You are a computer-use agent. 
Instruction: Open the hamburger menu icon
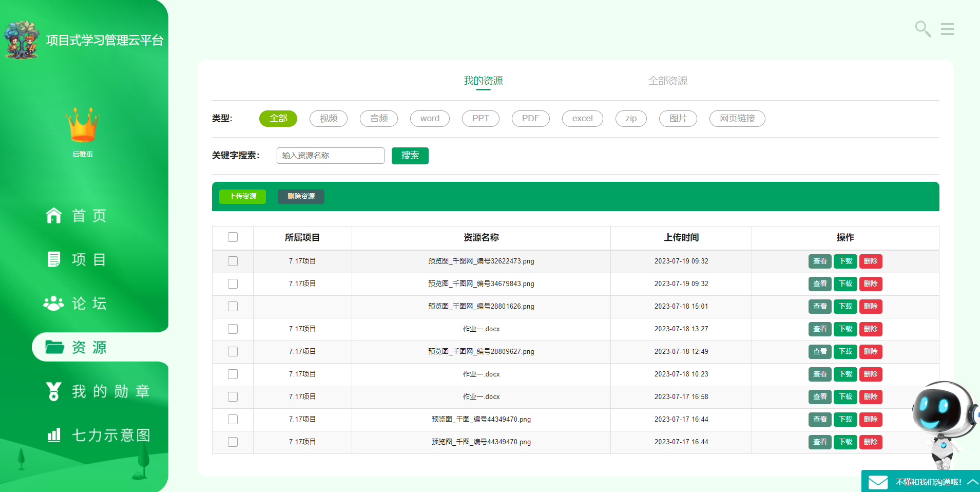(947, 29)
